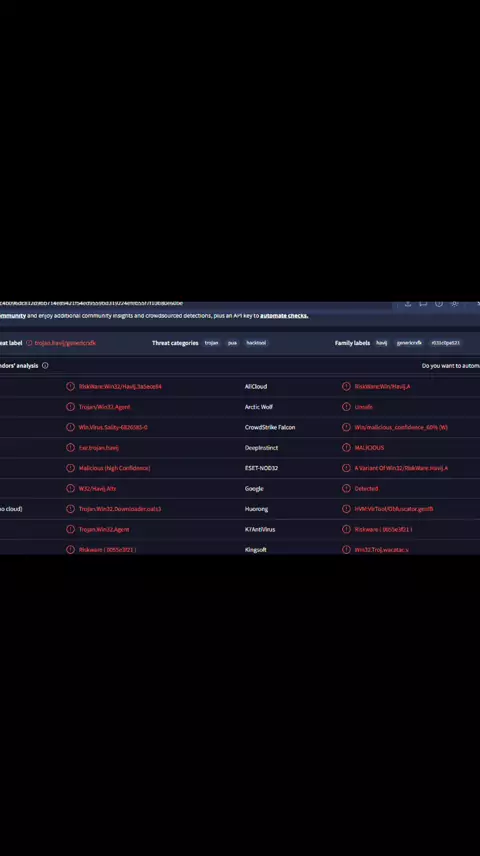Select the genericrxfk family label tag
This screenshot has width=480, height=856.
[x=409, y=343]
